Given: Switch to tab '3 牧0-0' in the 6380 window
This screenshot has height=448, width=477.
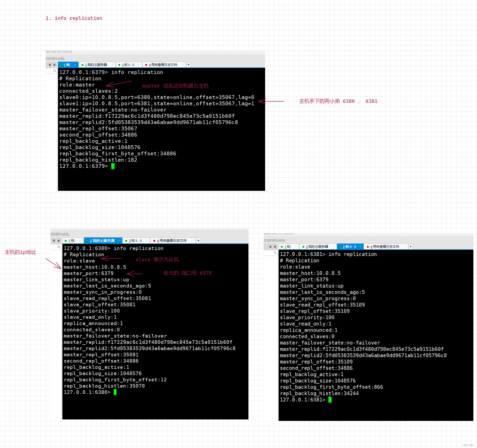Looking at the screenshot, I should [x=136, y=241].
